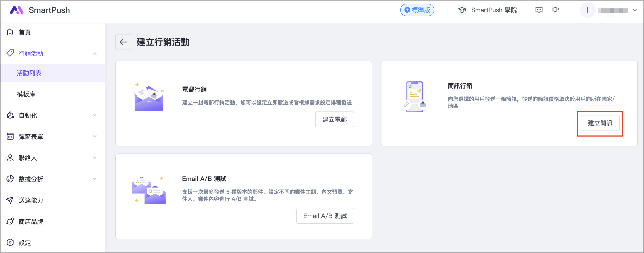Image resolution: width=644 pixels, height=253 pixels.
Task: Click the 建立簡訊 button
Action: [x=600, y=123]
